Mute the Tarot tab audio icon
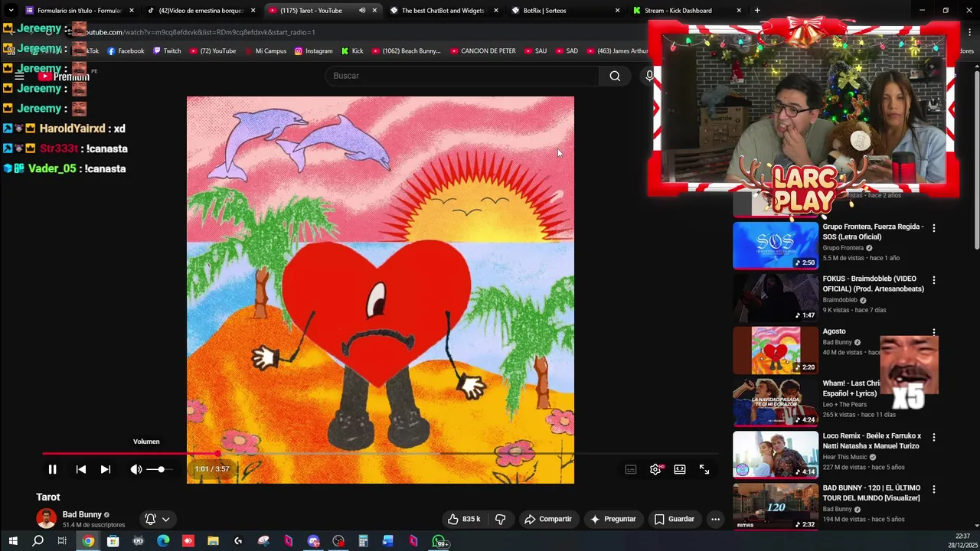Viewport: 980px width, 551px height. click(x=362, y=11)
